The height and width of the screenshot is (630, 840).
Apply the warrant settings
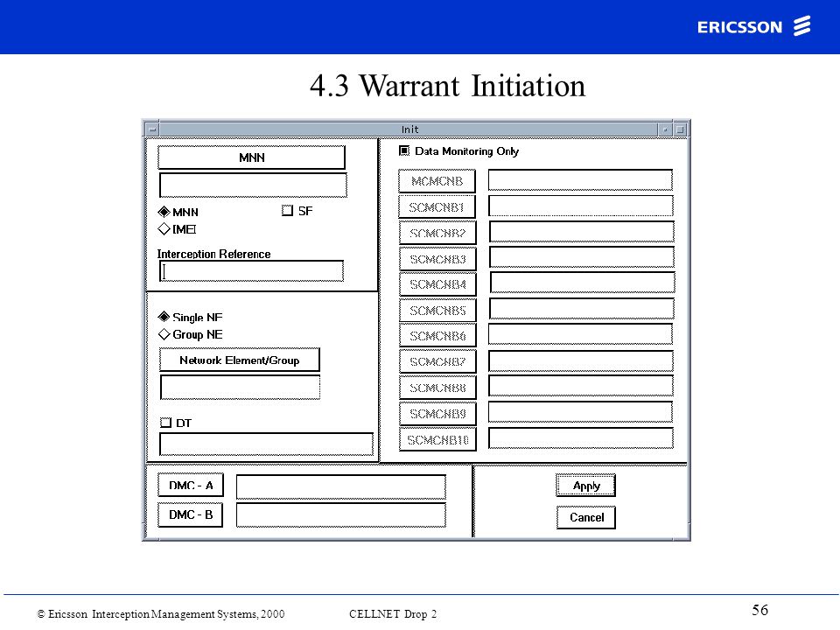(585, 486)
